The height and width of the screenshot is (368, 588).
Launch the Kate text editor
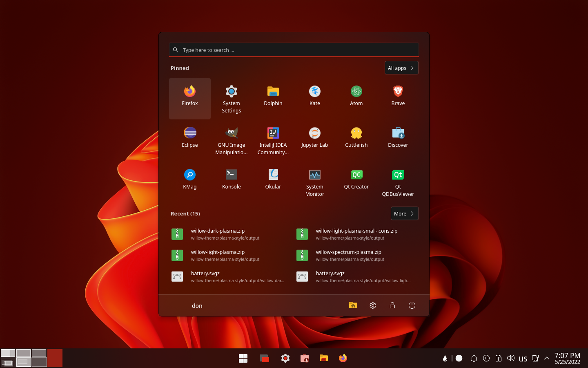pos(315,99)
